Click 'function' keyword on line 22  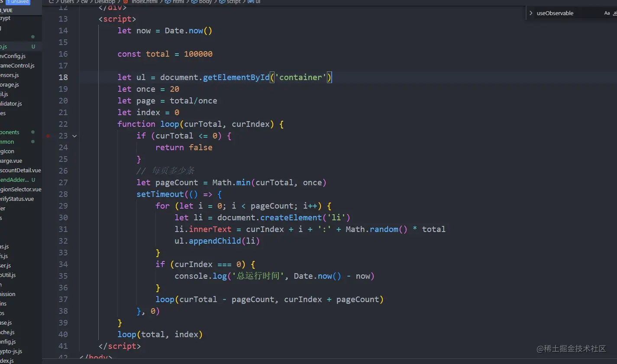pos(136,124)
